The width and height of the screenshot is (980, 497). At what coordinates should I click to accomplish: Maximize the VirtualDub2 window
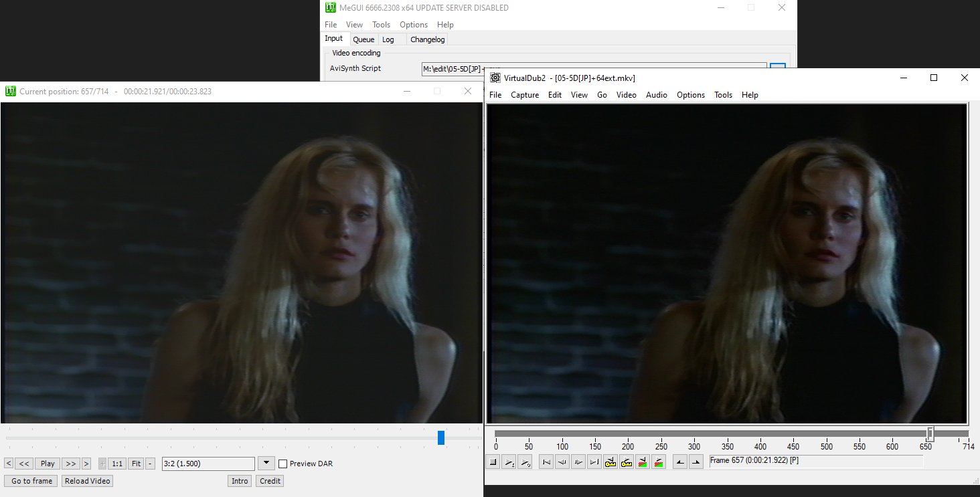click(x=934, y=78)
